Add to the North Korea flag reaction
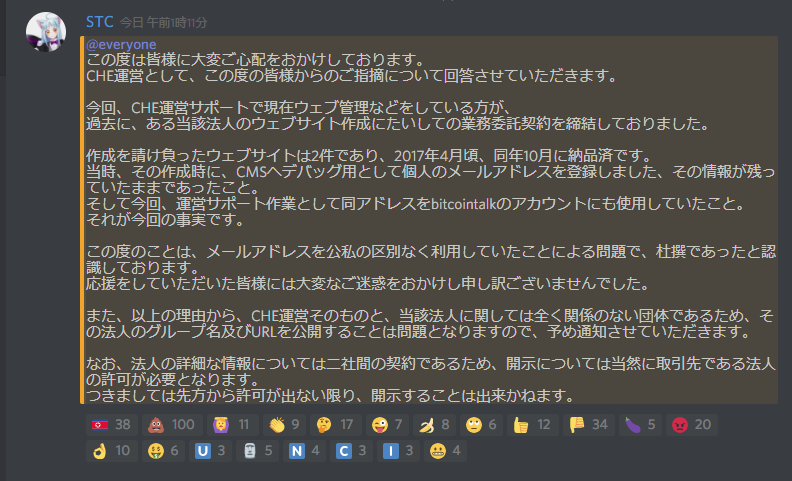The image size is (792, 481). coord(112,425)
